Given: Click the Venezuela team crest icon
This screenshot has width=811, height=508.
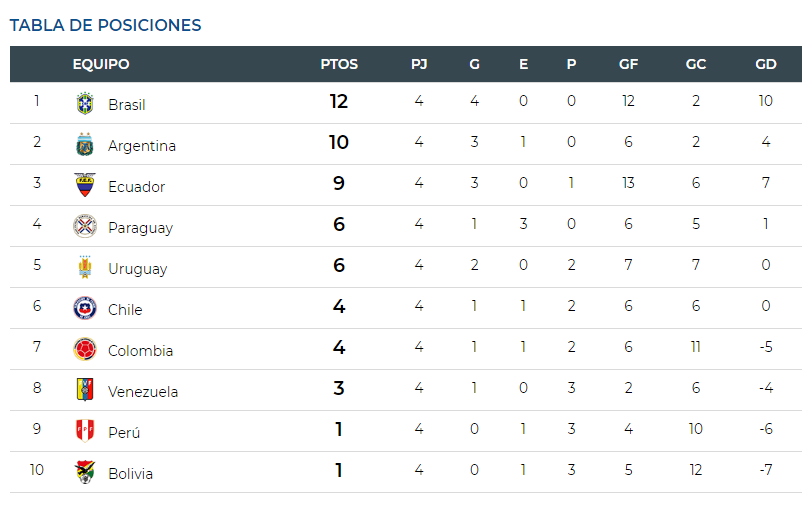Looking at the screenshot, I should click(85, 390).
